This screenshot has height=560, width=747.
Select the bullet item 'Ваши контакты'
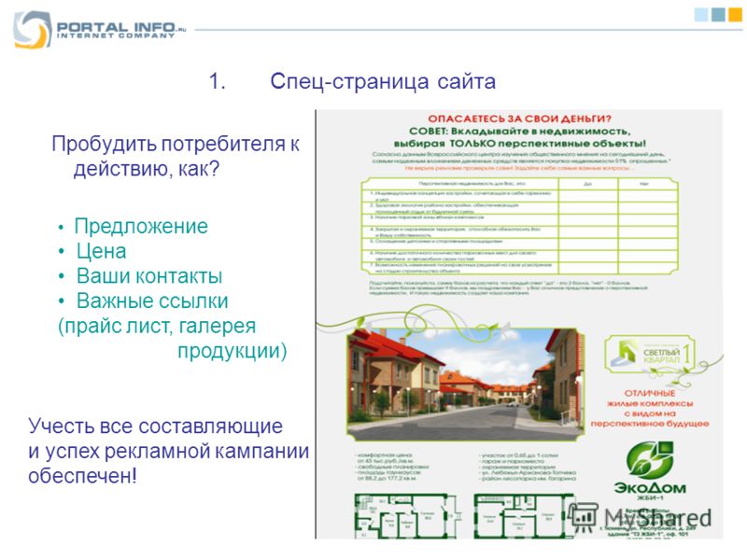coord(149,276)
